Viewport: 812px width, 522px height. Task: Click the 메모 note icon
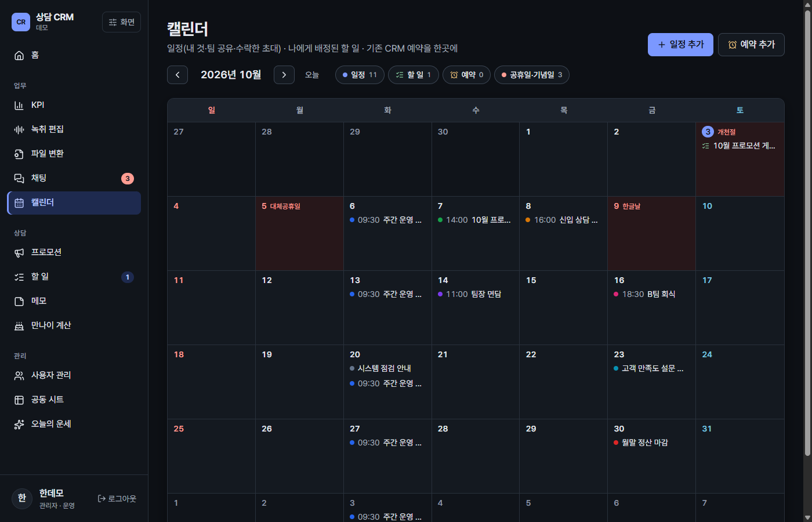19,301
